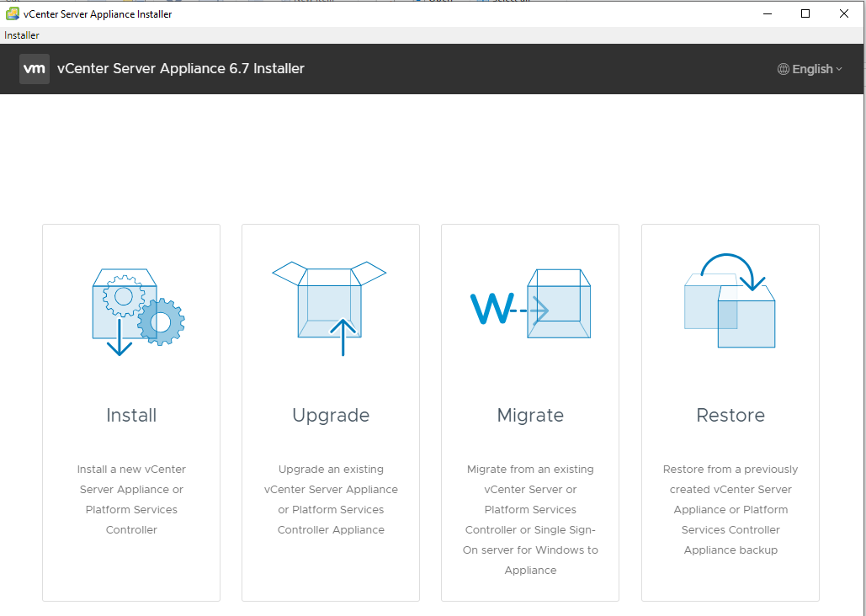Click the 'Upgrade an existing' description text
The image size is (866, 616).
(331, 499)
